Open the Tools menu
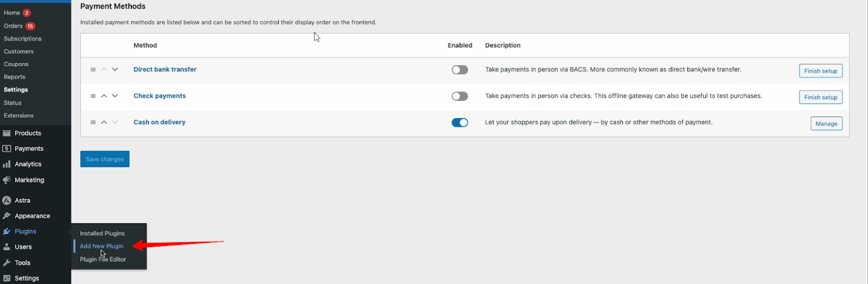 point(22,263)
